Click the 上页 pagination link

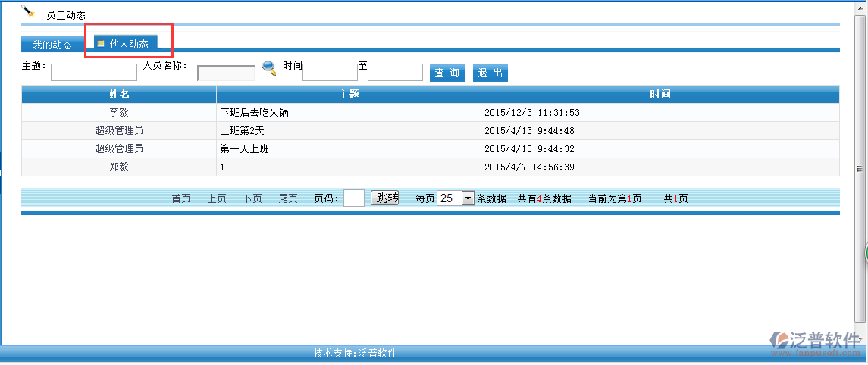click(217, 199)
